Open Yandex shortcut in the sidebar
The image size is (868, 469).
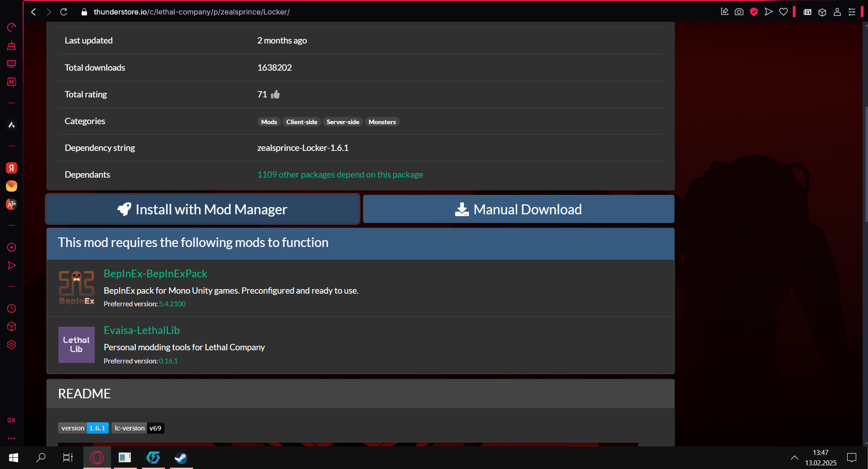[x=12, y=168]
